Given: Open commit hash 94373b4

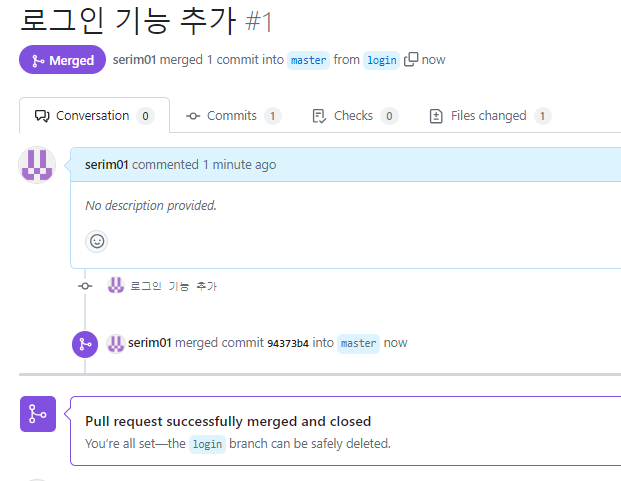Looking at the screenshot, I should (x=288, y=343).
